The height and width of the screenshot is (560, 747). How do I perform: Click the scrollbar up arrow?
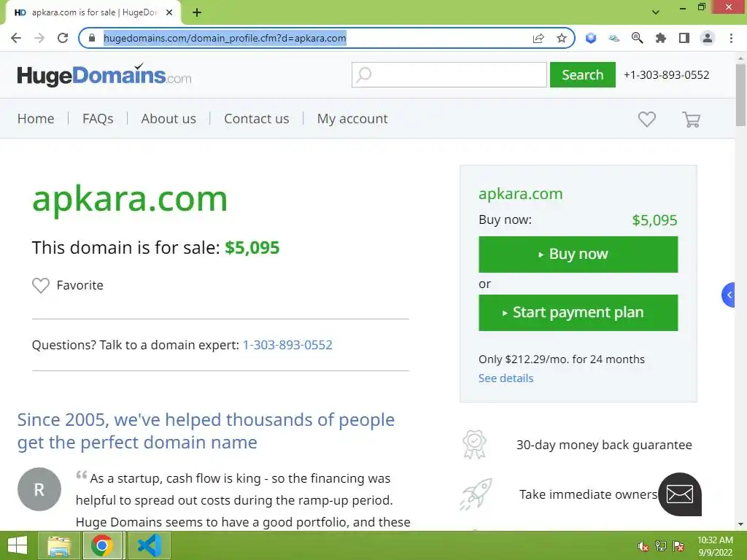(x=740, y=58)
